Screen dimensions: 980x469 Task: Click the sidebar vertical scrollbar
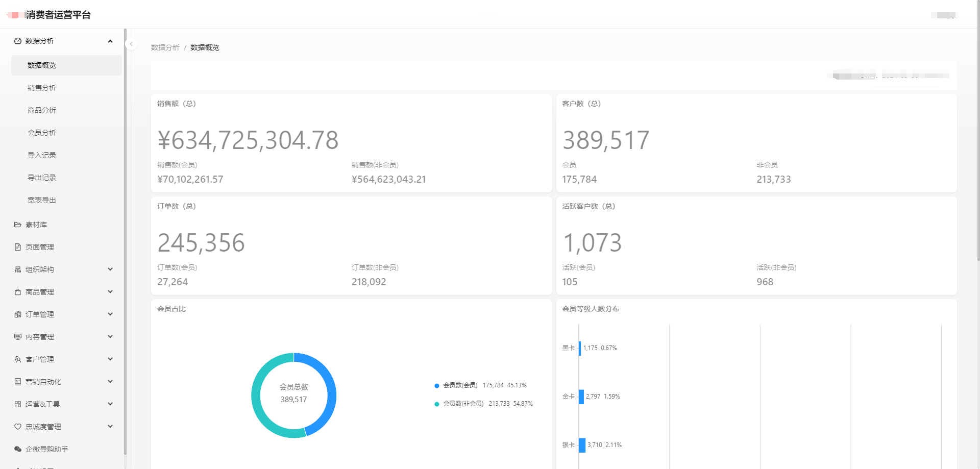click(125, 241)
